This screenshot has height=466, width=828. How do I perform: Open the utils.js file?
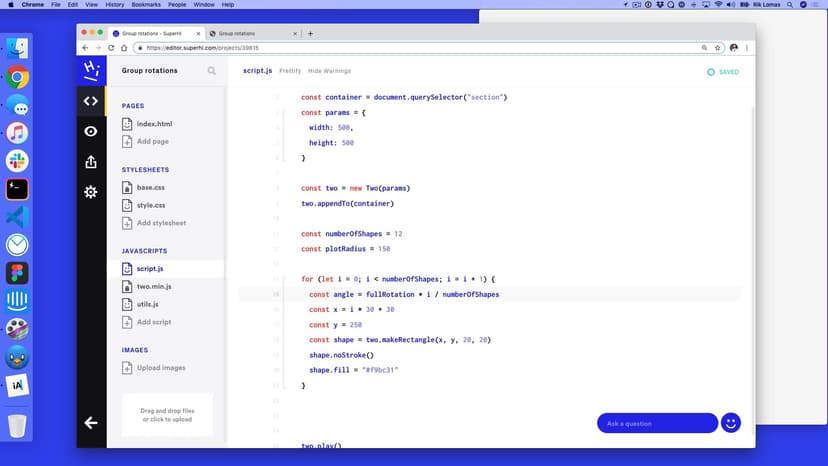pos(147,304)
